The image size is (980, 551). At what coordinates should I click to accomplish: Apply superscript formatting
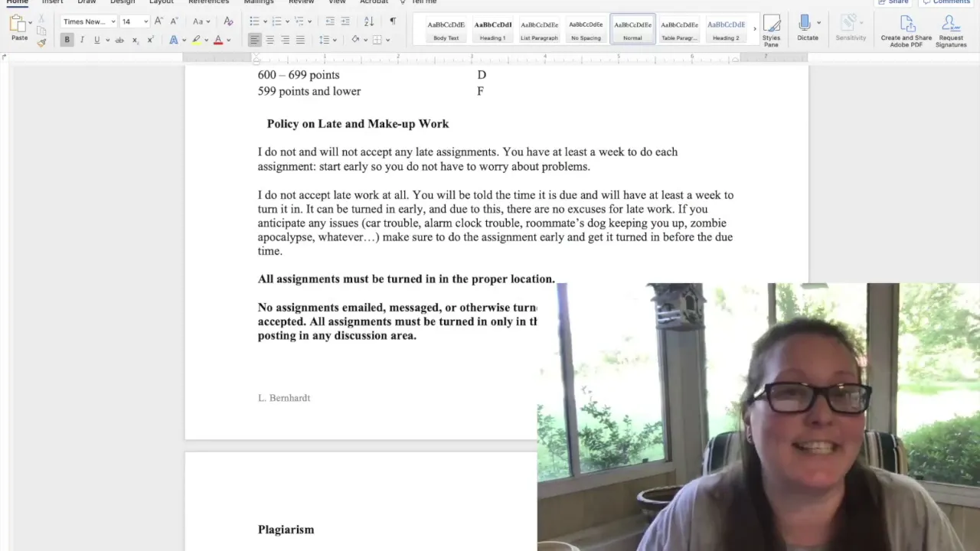pyautogui.click(x=150, y=40)
